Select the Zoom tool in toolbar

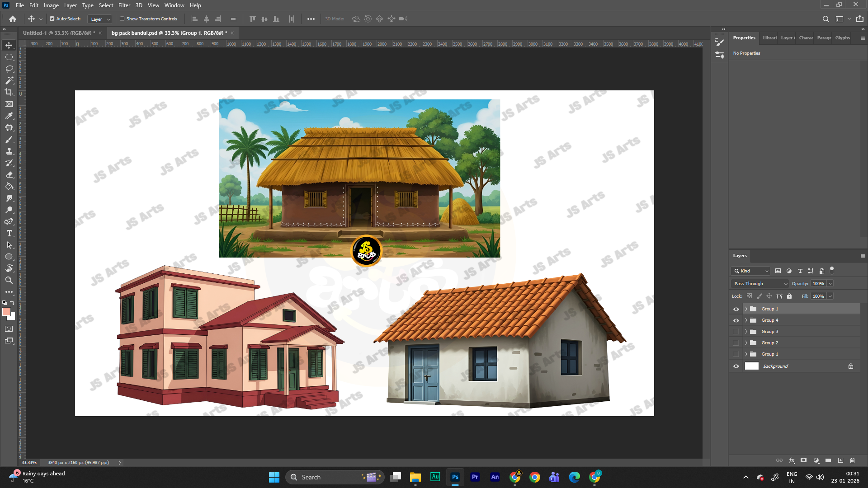[9, 280]
